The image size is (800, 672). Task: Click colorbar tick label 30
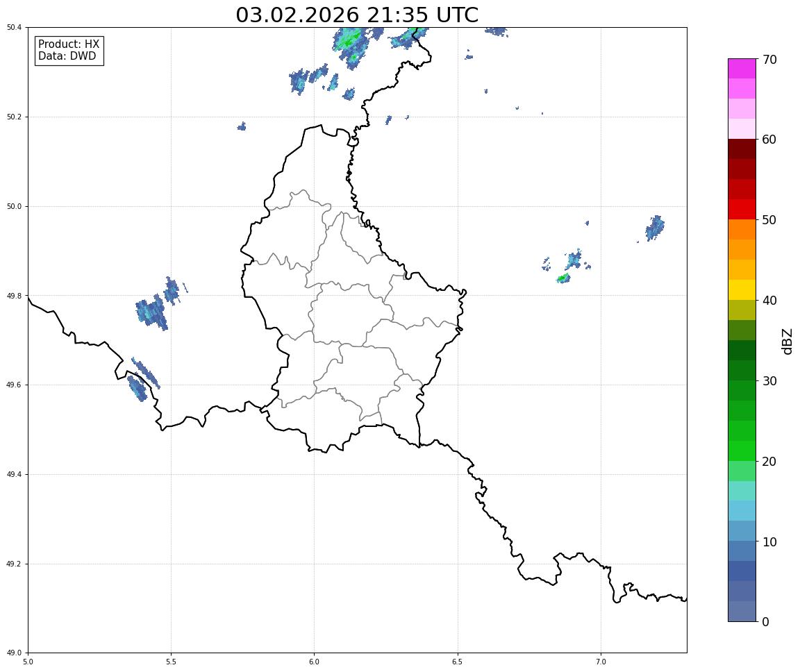click(769, 381)
